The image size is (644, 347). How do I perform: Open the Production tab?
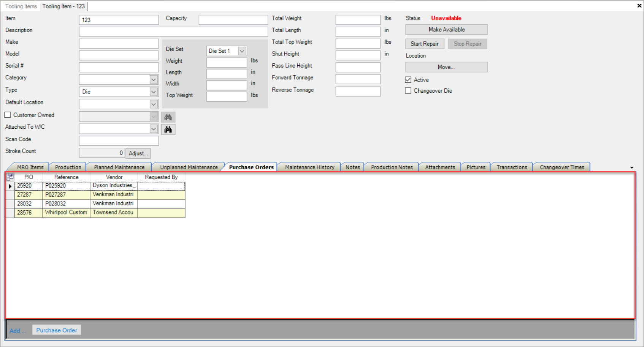tap(68, 167)
